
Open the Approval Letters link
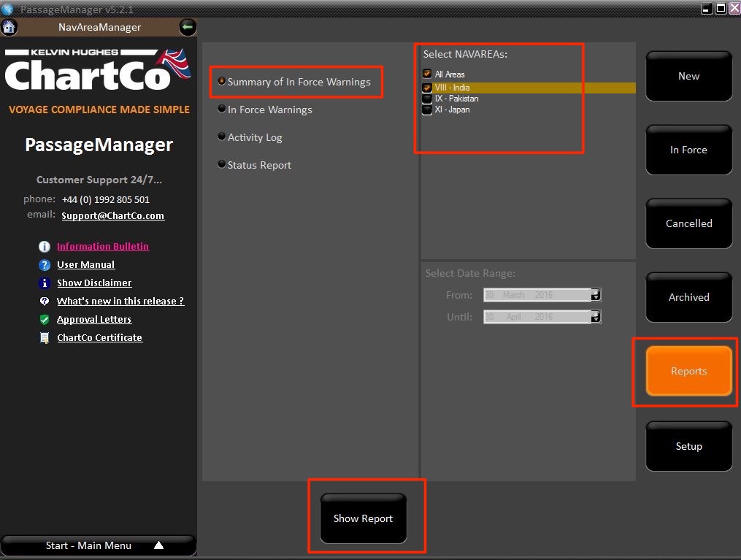click(x=94, y=320)
